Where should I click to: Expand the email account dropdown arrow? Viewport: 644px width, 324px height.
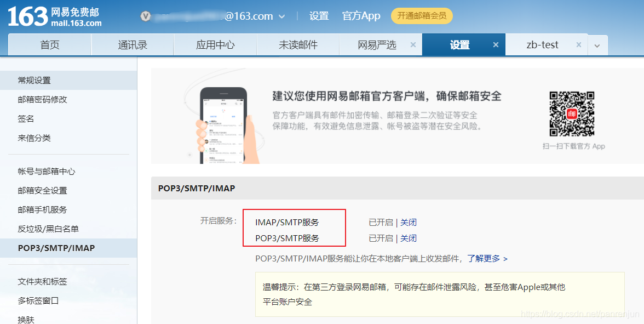pyautogui.click(x=281, y=16)
